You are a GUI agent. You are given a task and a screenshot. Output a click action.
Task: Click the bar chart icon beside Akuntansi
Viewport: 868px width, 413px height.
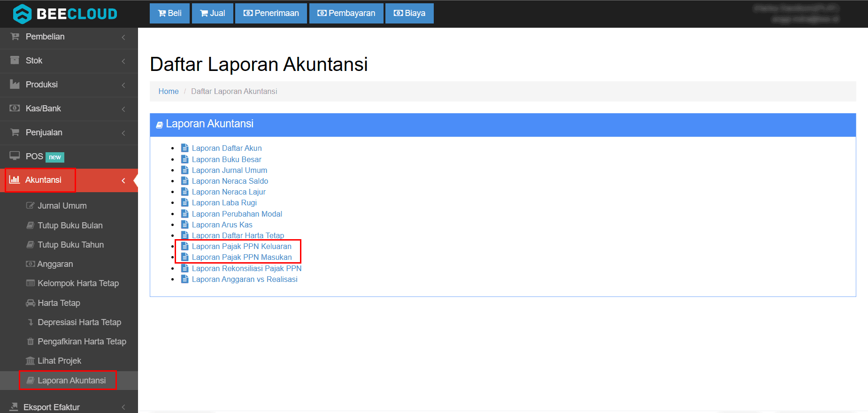[15, 179]
